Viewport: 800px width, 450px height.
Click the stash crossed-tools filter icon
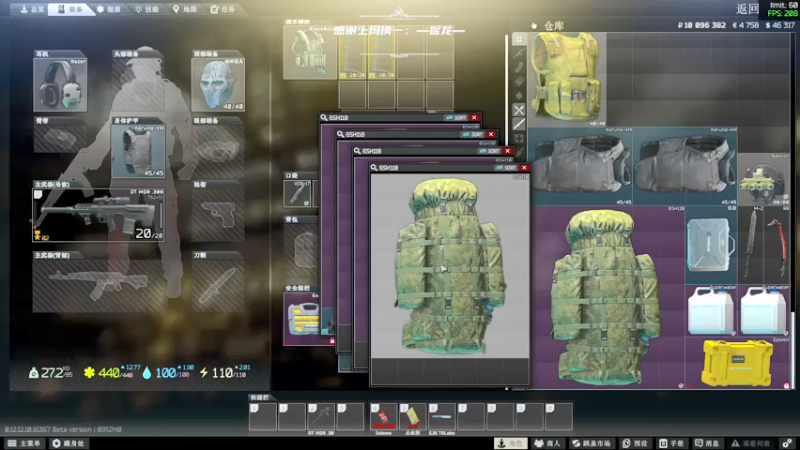(519, 110)
